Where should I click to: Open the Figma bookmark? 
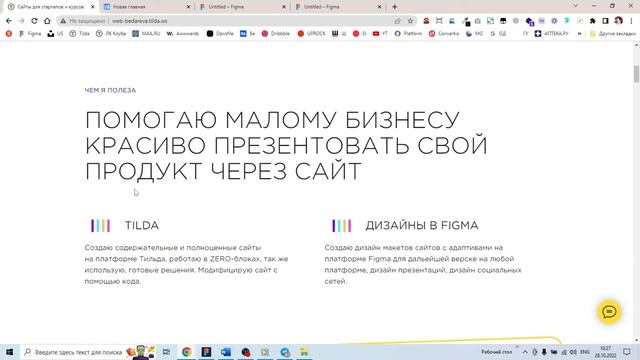[30, 34]
